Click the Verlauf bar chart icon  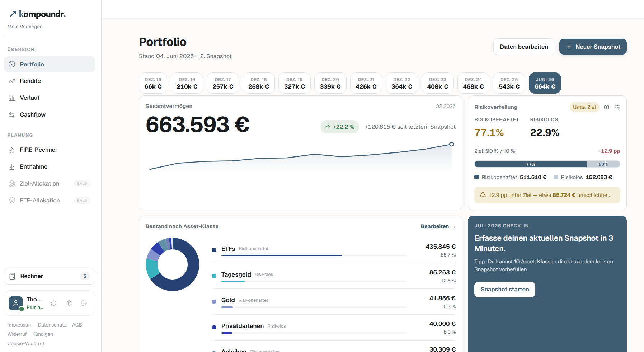12,98
